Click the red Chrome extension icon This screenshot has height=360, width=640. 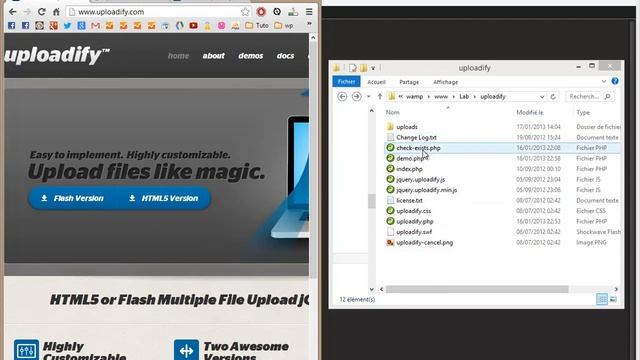[261, 12]
